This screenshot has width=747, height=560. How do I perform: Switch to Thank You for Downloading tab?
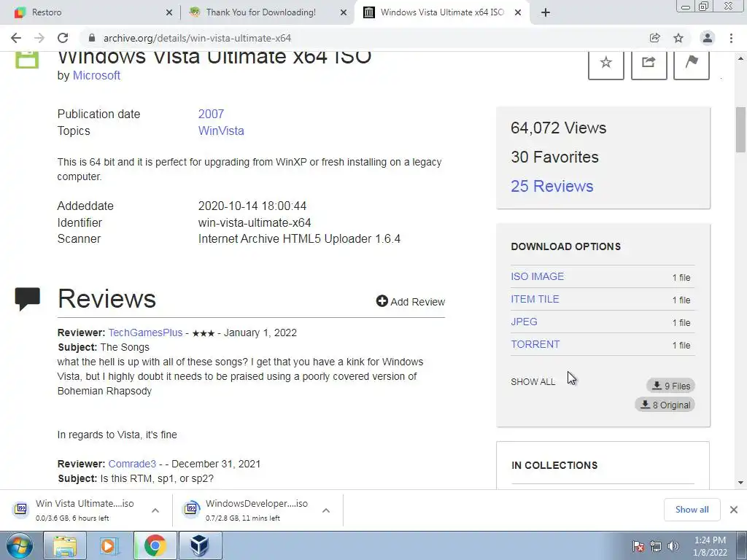click(267, 12)
